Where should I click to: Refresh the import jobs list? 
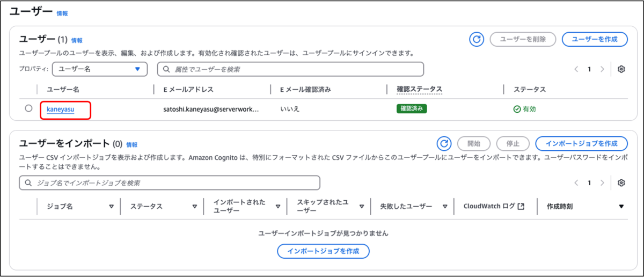pyautogui.click(x=444, y=143)
